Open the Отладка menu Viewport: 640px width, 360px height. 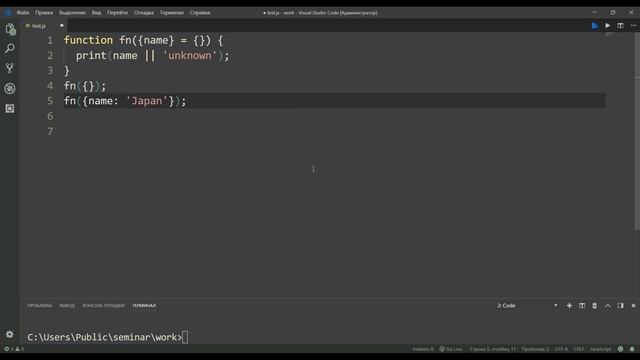[144, 13]
